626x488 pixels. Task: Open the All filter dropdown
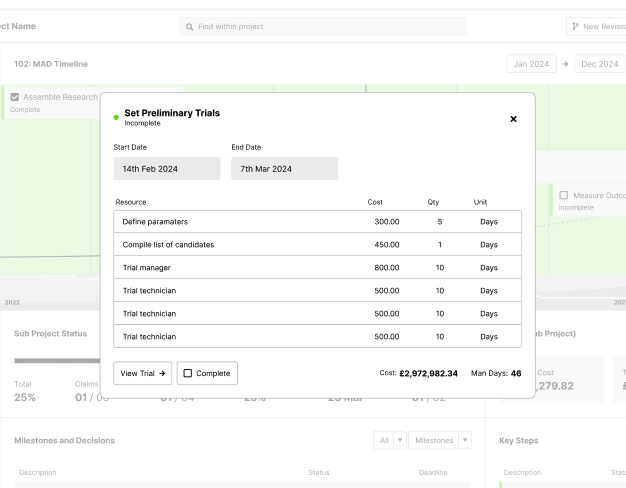point(391,440)
